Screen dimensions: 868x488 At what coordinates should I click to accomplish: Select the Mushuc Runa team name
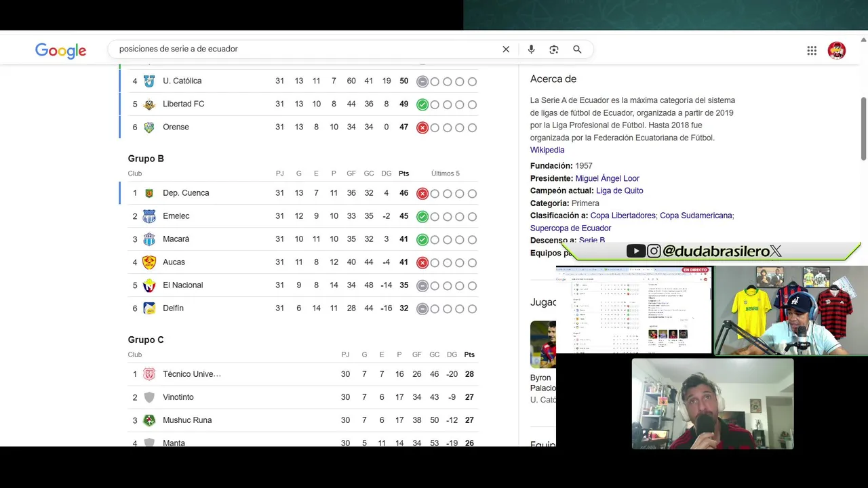pyautogui.click(x=187, y=420)
